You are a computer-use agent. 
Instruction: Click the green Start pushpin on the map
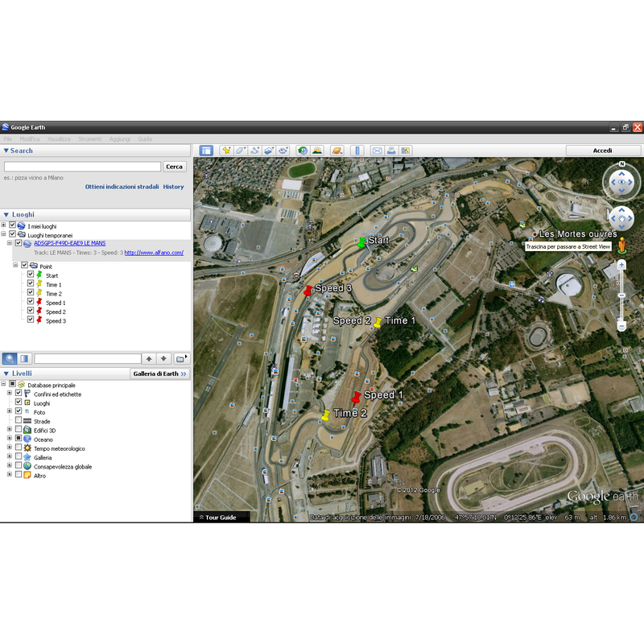(361, 242)
